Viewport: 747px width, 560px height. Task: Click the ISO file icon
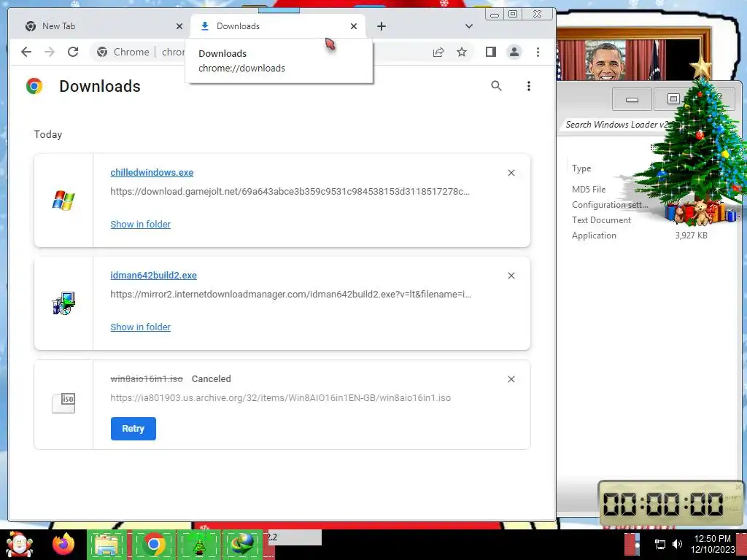(63, 402)
